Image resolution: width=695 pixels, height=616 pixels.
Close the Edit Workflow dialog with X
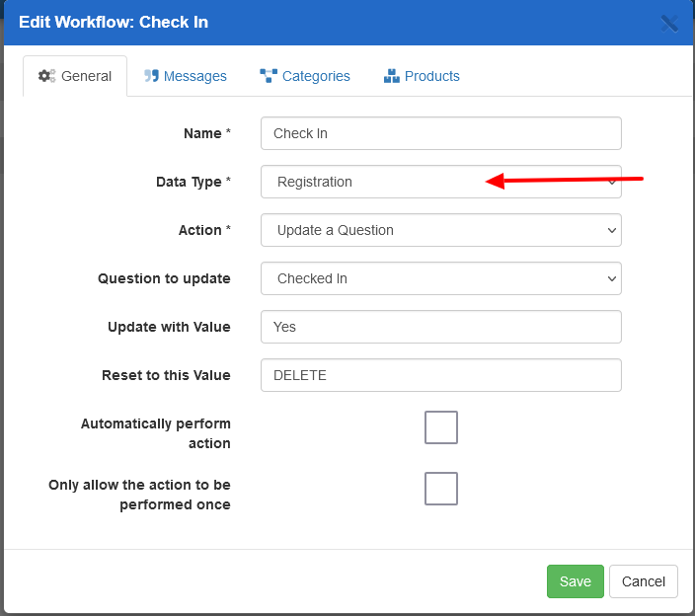point(669,23)
